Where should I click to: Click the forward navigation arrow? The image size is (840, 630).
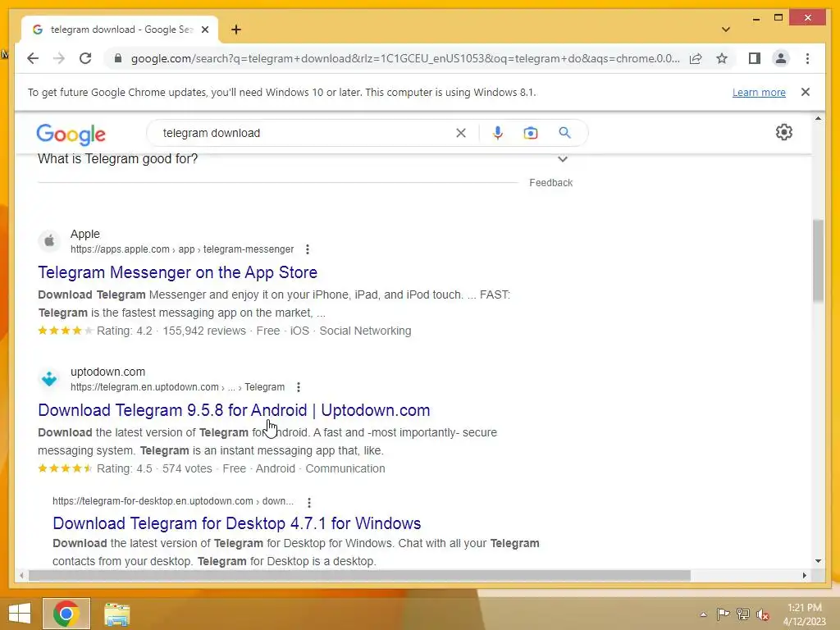click(x=59, y=58)
